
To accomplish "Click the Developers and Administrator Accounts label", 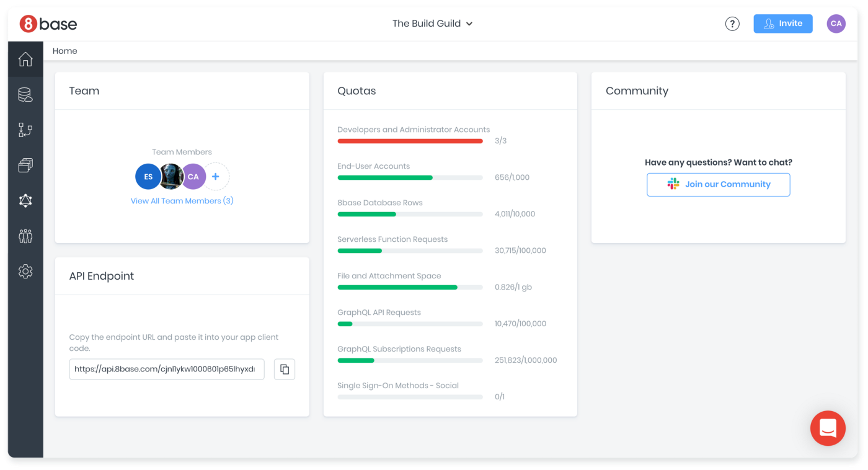I will [414, 130].
